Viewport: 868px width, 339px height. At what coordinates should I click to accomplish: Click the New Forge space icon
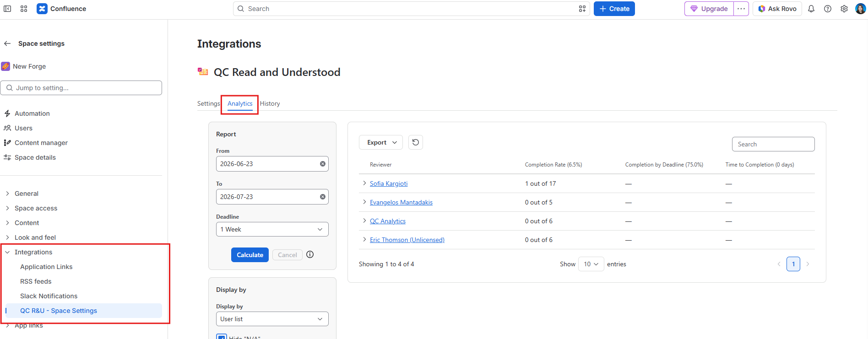pyautogui.click(x=5, y=66)
